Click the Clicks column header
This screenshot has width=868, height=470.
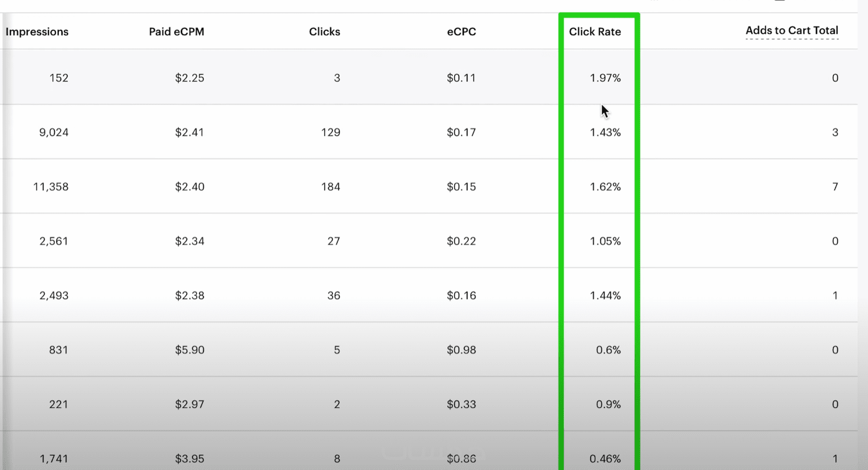point(324,32)
